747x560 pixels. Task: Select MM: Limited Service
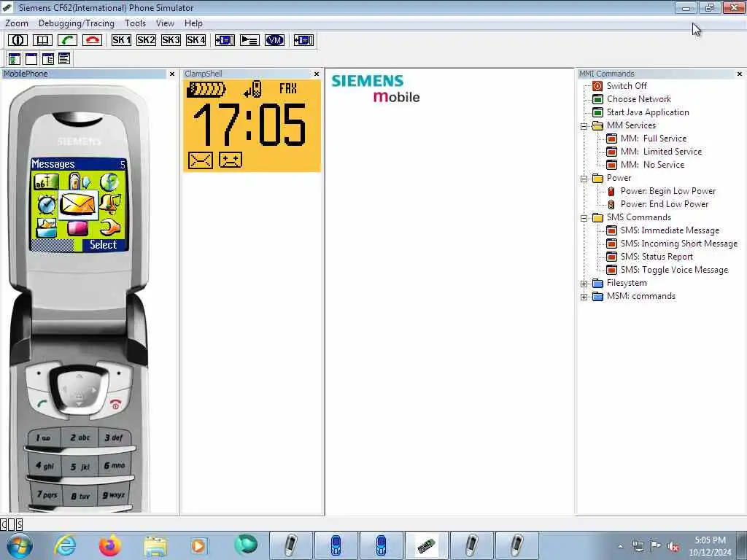click(x=661, y=152)
